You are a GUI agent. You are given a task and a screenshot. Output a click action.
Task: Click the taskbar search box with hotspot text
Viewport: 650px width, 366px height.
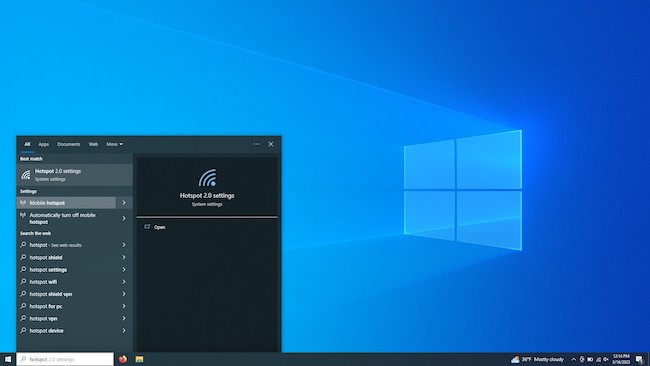(65, 359)
